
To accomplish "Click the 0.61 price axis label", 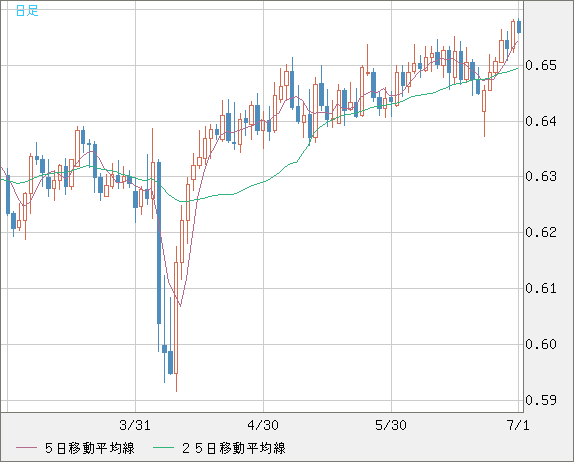I will click(x=541, y=288).
